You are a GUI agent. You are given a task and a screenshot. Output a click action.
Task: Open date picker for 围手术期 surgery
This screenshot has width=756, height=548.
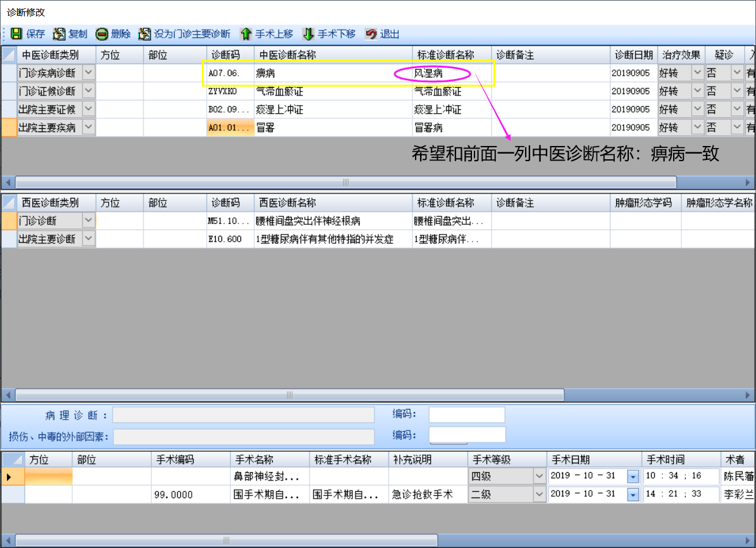pos(633,495)
